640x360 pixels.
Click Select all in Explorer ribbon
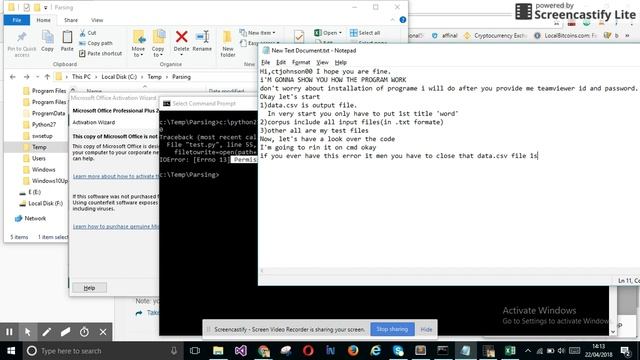click(365, 33)
